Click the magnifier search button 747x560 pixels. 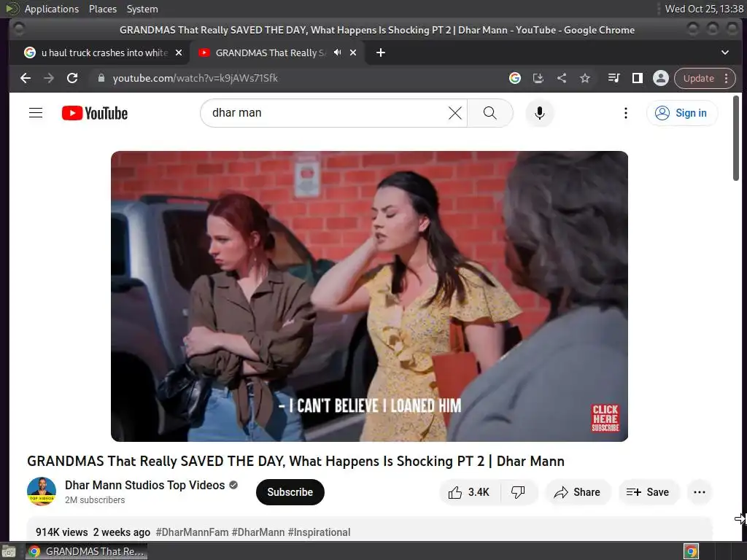tap(489, 113)
